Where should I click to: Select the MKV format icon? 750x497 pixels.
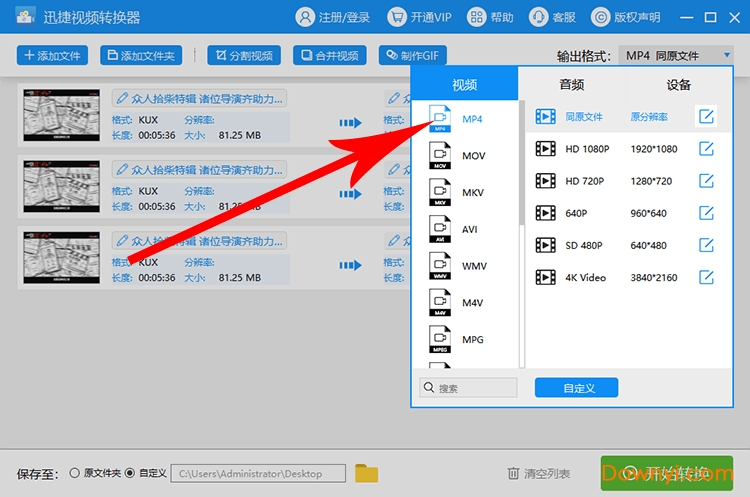[440, 192]
